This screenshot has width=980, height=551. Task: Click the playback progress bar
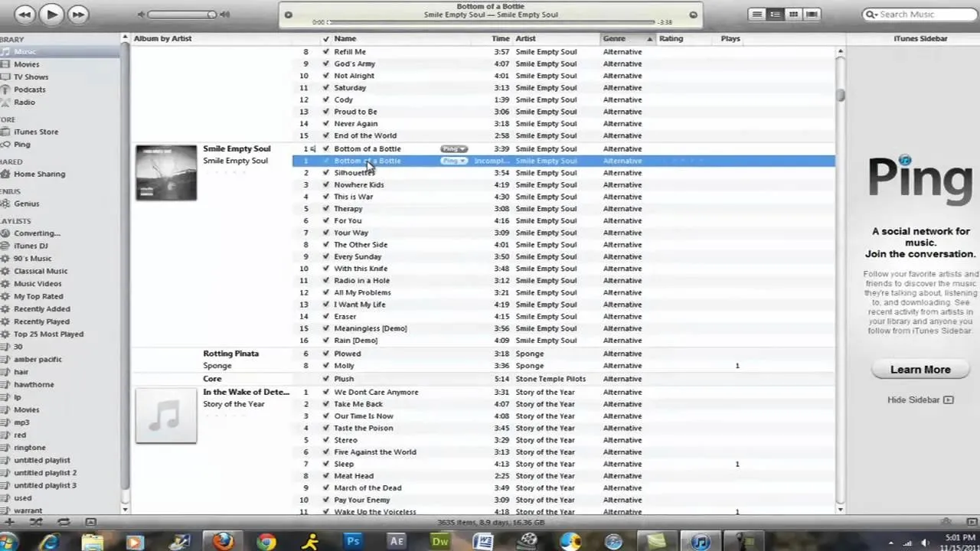click(x=491, y=22)
